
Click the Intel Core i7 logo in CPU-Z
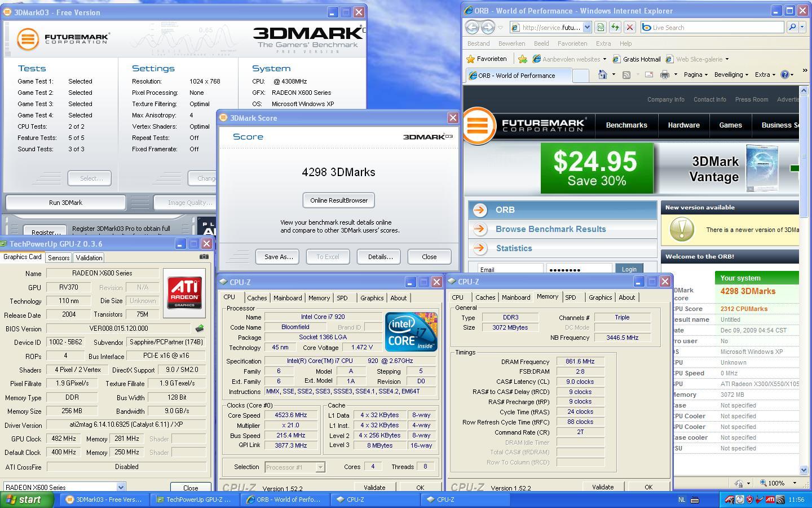[x=411, y=332]
